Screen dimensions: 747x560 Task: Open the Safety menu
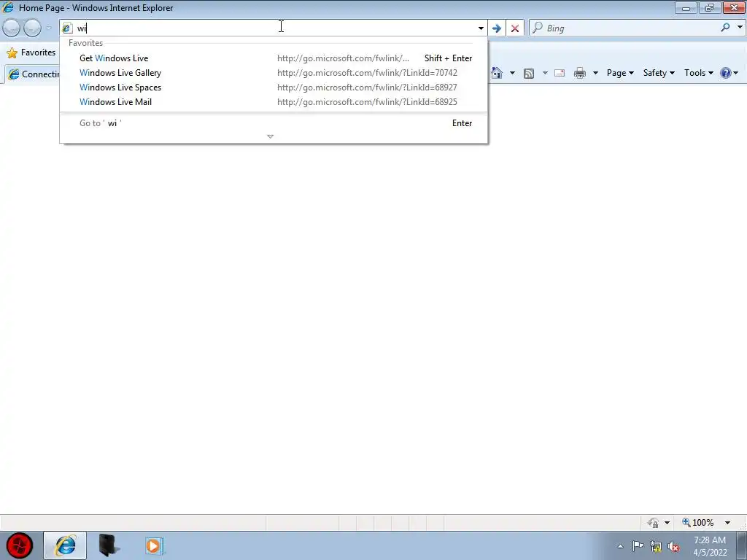click(659, 73)
